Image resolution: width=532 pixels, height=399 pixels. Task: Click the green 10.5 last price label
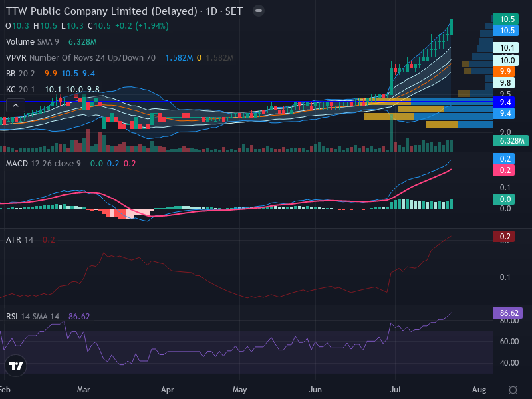(x=506, y=19)
